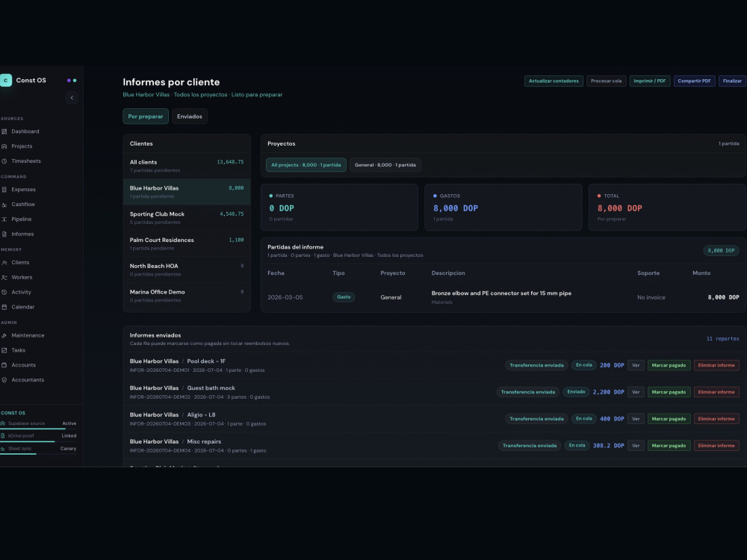747x560 pixels.
Task: Mark Aligio – L8 report as pagado
Action: coord(669,419)
